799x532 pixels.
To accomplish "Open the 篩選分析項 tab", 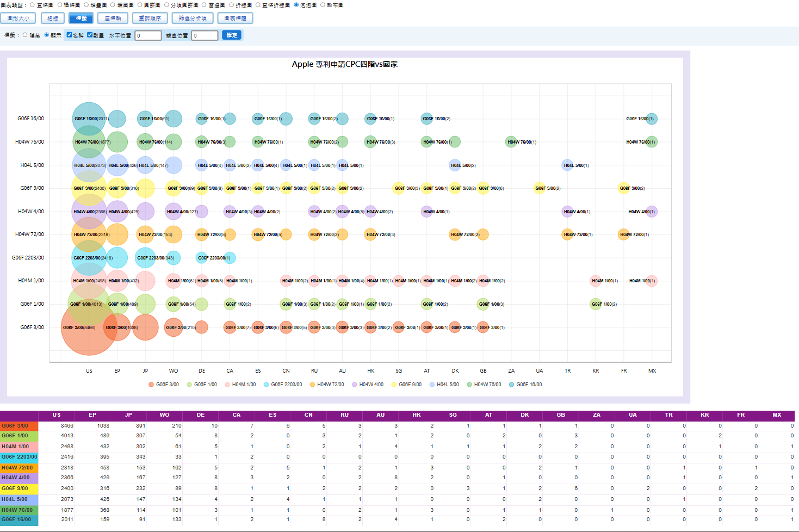I will 193,18.
